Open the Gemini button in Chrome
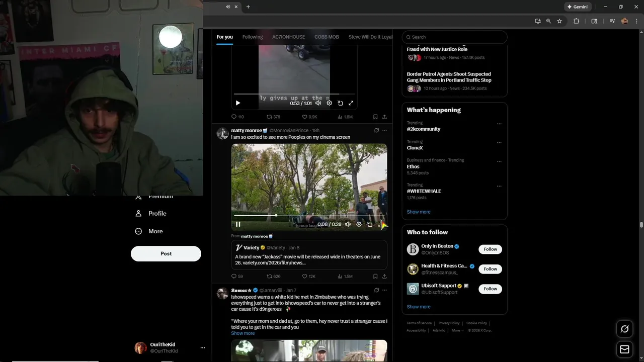The width and height of the screenshot is (644, 362). 578,7
